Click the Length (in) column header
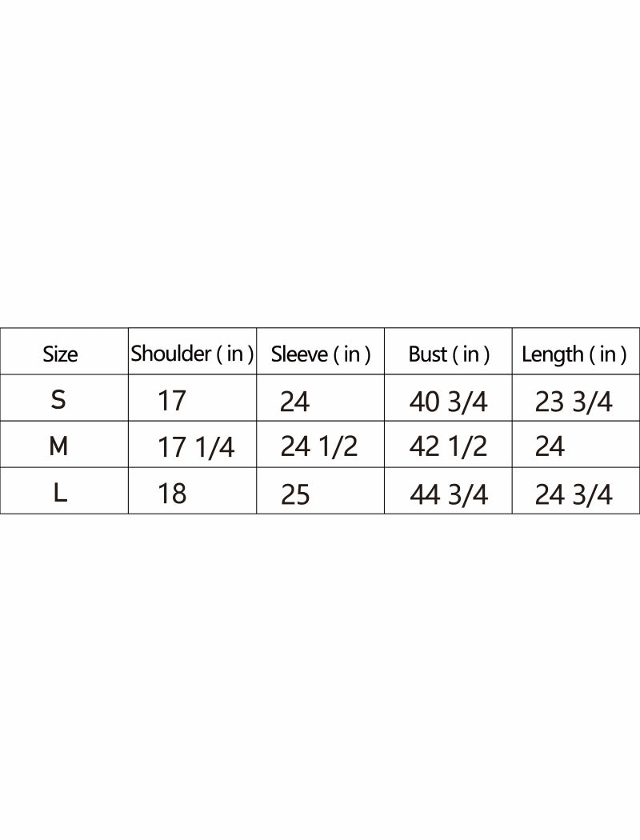The image size is (640, 840). [574, 354]
